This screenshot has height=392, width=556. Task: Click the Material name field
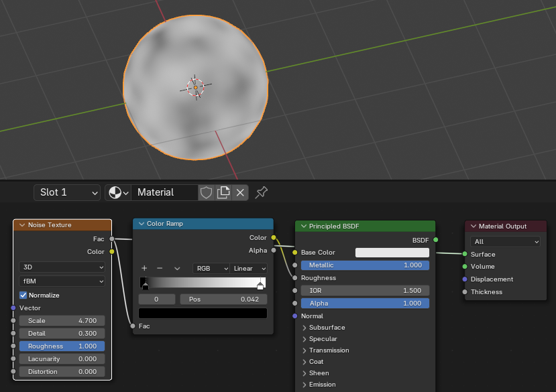point(164,192)
